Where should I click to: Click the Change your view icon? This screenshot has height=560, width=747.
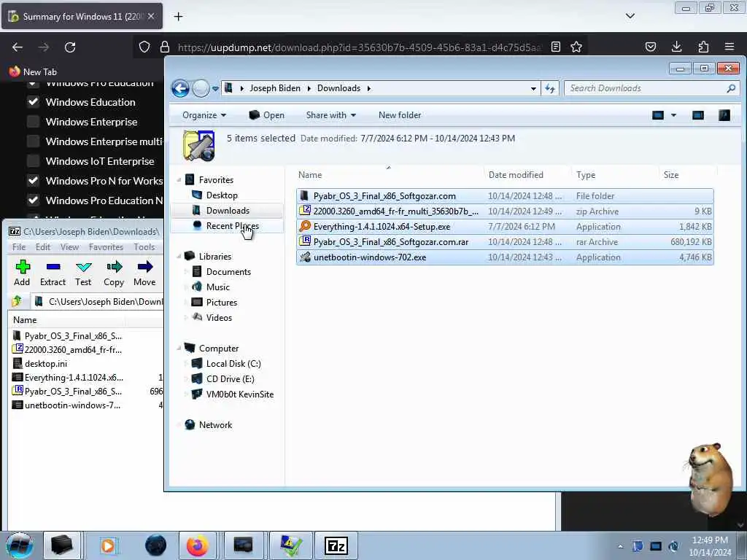tap(658, 115)
